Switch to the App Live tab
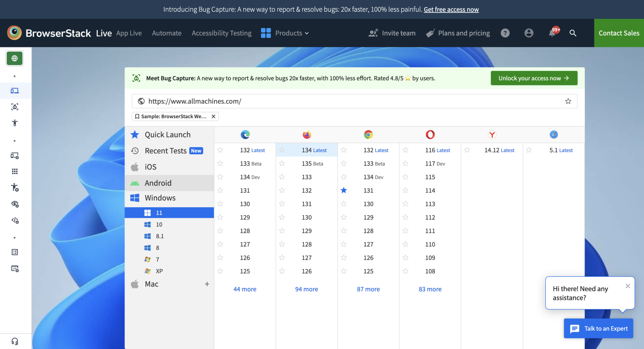Screen dimensions: 644x349 pyautogui.click(x=129, y=33)
